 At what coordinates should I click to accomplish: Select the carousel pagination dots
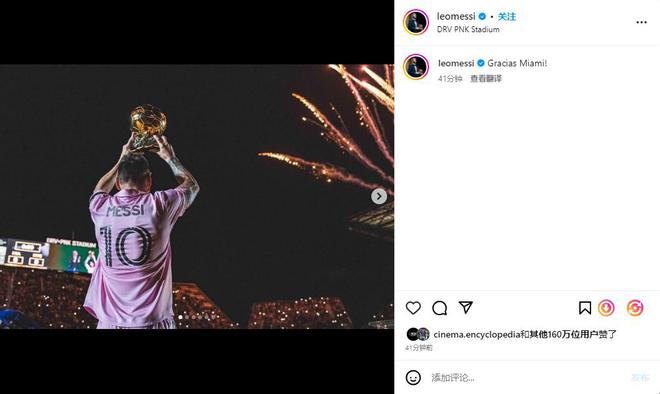point(197,317)
